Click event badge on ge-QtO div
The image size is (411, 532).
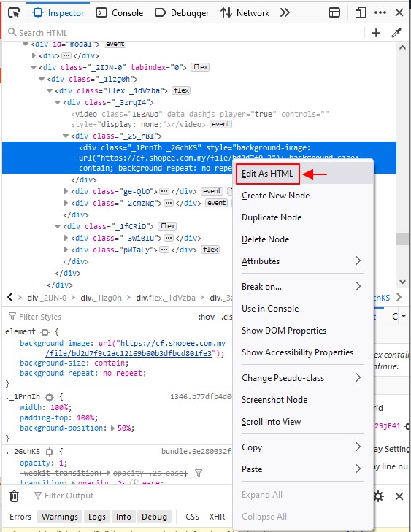pos(212,191)
